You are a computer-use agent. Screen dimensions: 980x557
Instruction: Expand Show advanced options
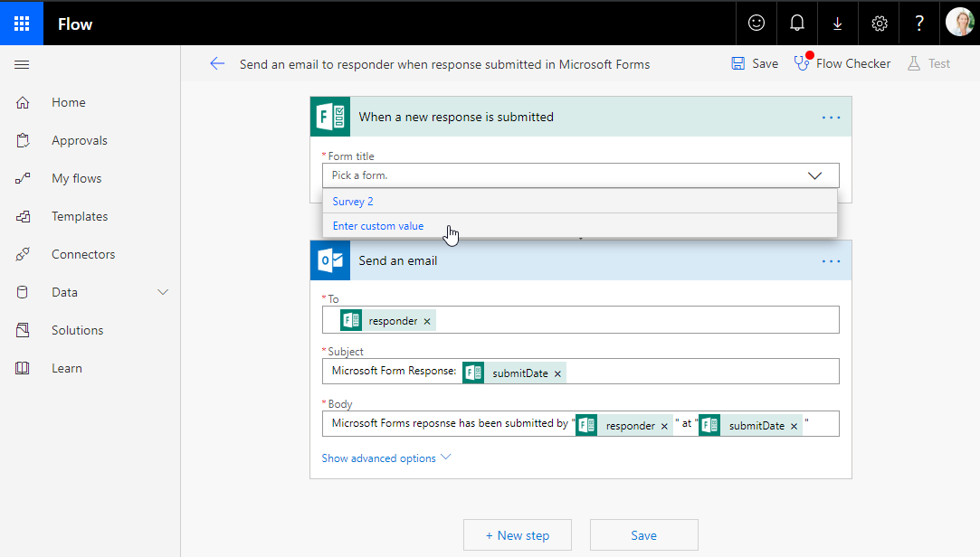click(x=385, y=458)
